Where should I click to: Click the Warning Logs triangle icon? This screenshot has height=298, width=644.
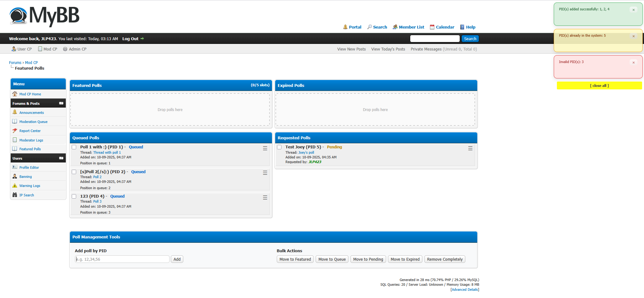pyautogui.click(x=15, y=186)
